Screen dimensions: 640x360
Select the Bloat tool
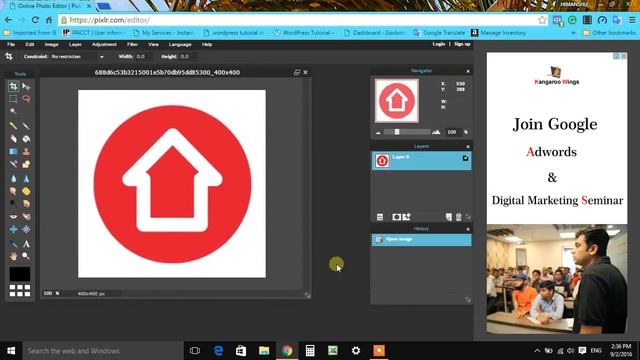(x=13, y=229)
